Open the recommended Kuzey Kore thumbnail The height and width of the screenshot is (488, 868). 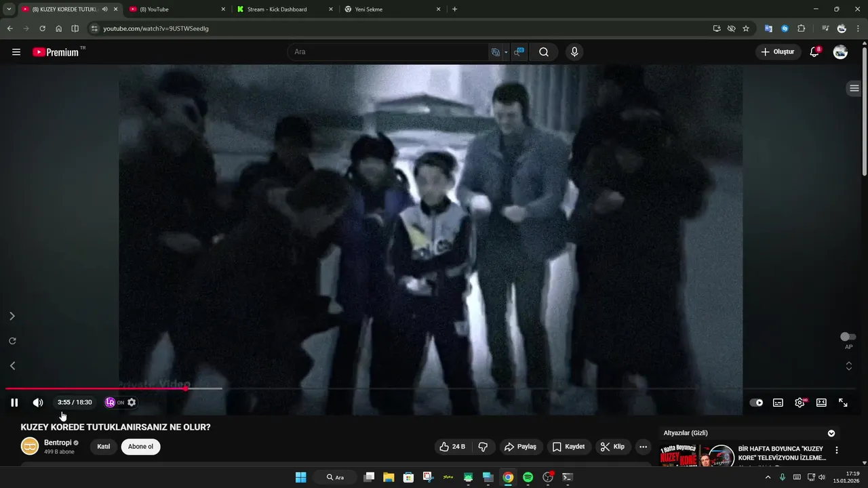pyautogui.click(x=697, y=455)
